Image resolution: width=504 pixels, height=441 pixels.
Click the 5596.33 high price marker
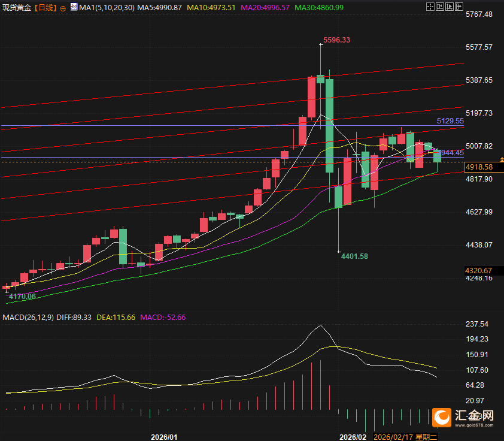click(x=336, y=40)
